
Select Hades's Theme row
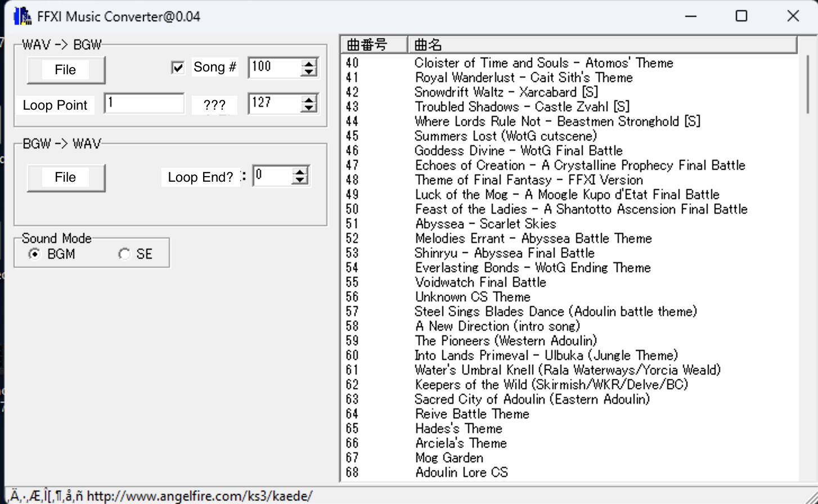coord(570,429)
